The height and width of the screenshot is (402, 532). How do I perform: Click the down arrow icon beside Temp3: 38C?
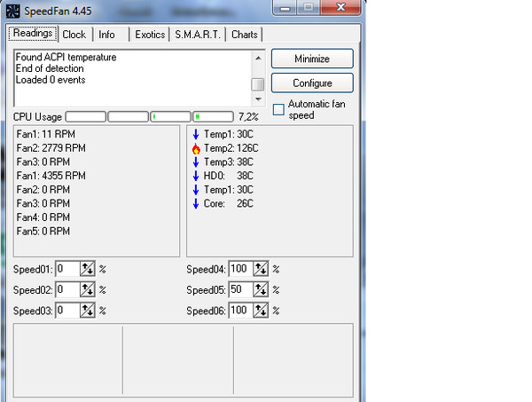(196, 162)
